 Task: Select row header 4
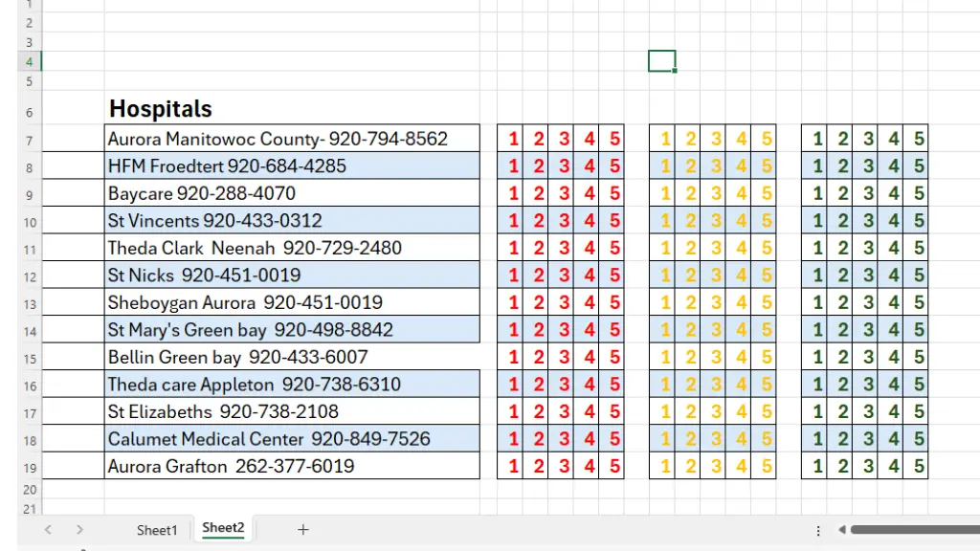30,61
